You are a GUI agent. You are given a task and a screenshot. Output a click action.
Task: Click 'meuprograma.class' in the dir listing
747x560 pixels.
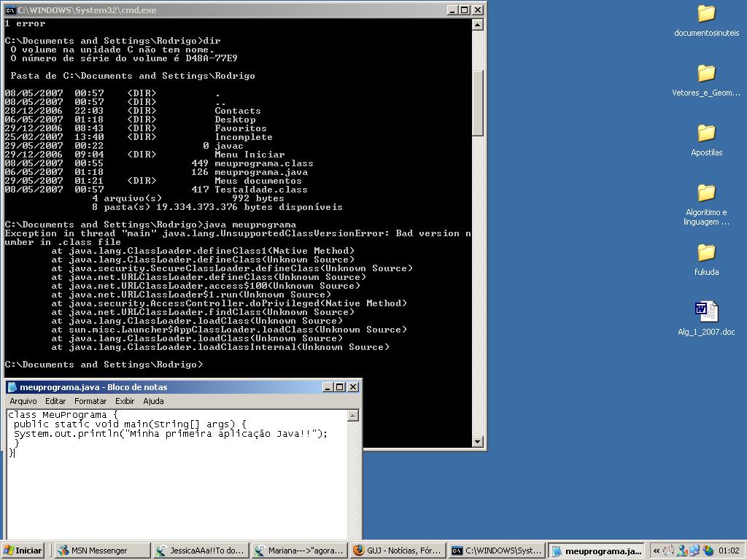pos(264,163)
